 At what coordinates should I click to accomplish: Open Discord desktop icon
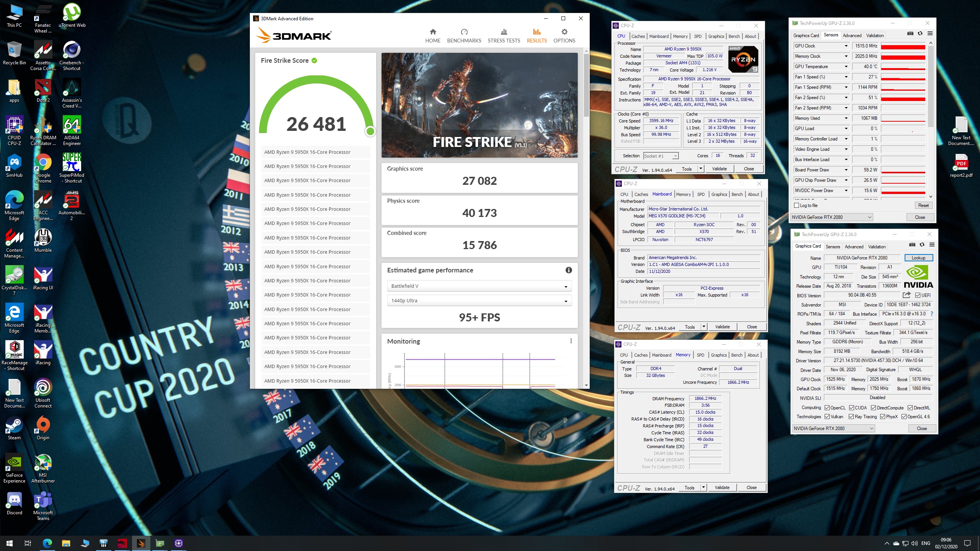(x=14, y=503)
